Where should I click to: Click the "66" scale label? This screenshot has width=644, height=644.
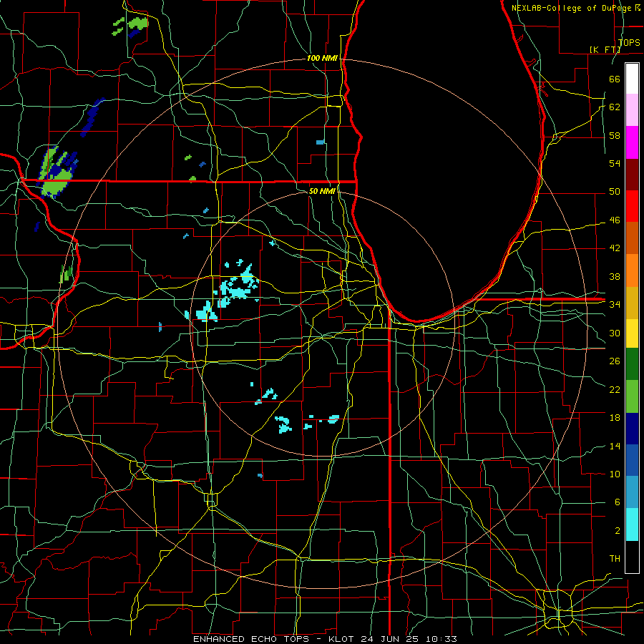615,79
